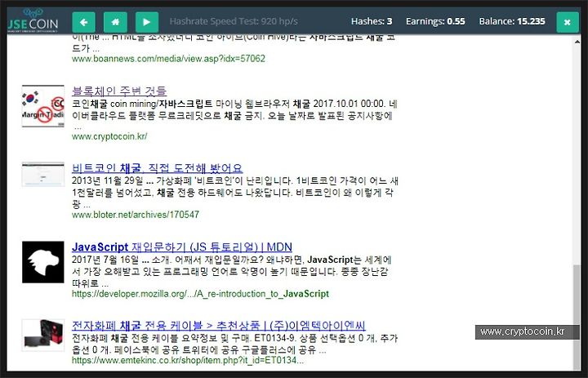Screen dimensions: 588x378
Task: Start mining with the play button
Action: 147,22
